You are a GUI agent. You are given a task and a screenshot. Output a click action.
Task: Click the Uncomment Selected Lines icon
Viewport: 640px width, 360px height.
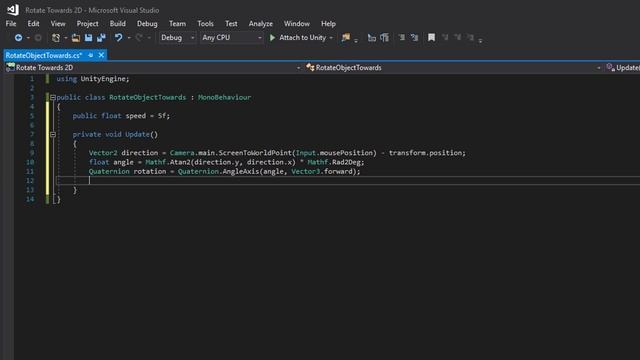point(415,38)
